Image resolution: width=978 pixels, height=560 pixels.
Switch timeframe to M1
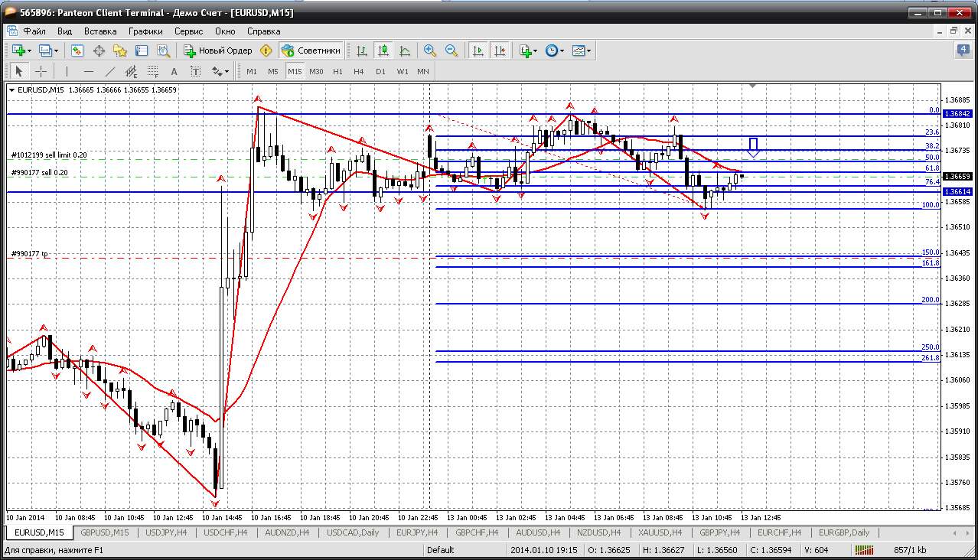[252, 71]
